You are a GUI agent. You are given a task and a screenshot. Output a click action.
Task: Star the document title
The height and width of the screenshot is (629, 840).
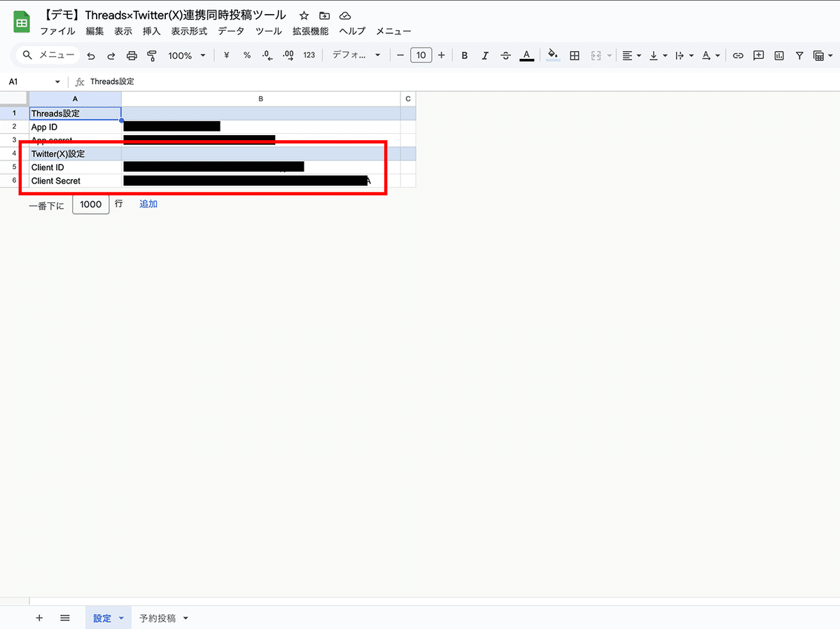[304, 15]
